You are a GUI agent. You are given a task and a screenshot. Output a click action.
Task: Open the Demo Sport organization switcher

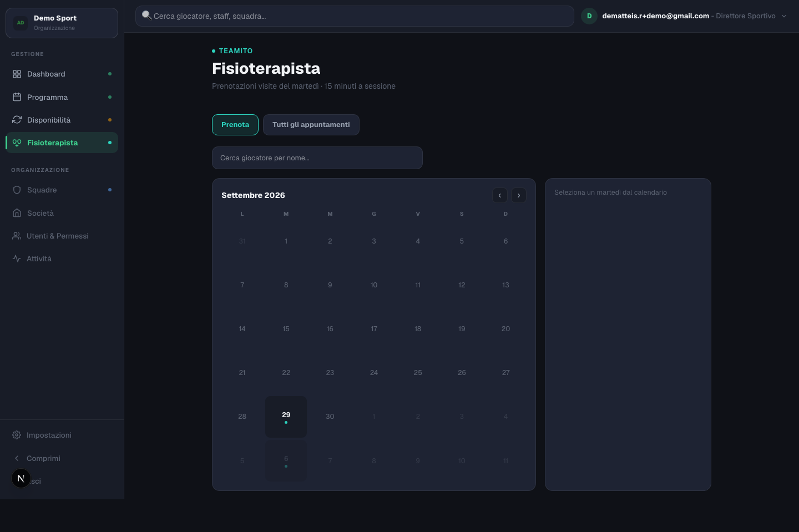tap(62, 23)
